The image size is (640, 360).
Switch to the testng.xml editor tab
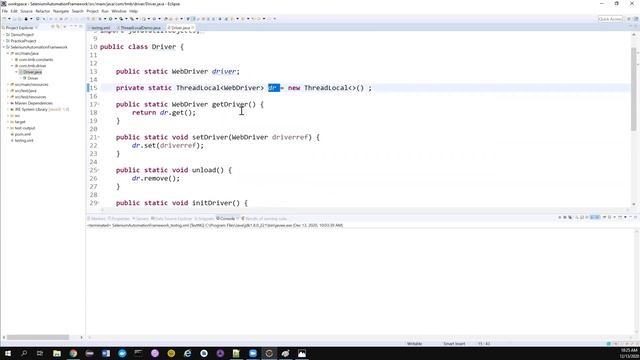coord(100,28)
